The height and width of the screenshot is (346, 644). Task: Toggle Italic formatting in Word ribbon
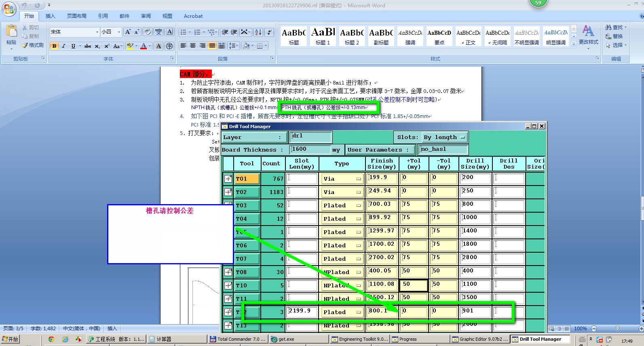point(63,46)
